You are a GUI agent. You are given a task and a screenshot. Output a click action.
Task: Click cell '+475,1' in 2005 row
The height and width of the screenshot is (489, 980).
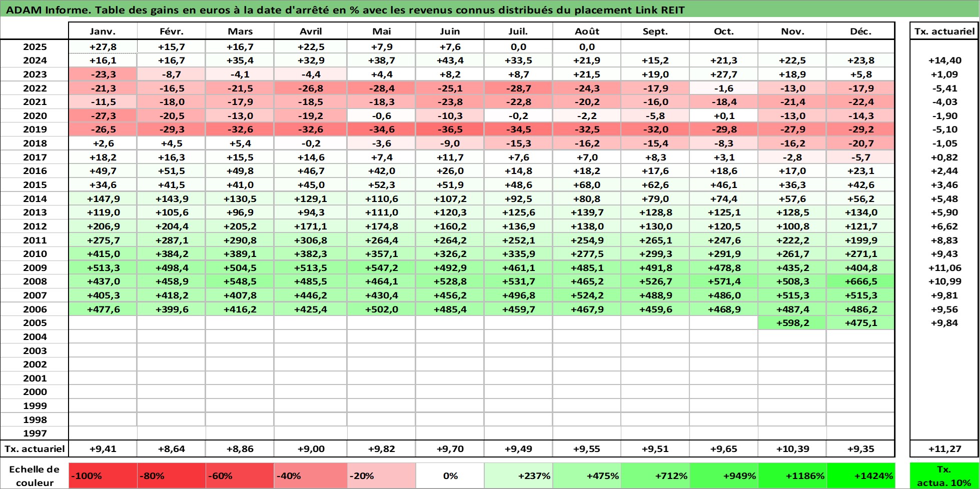click(860, 322)
